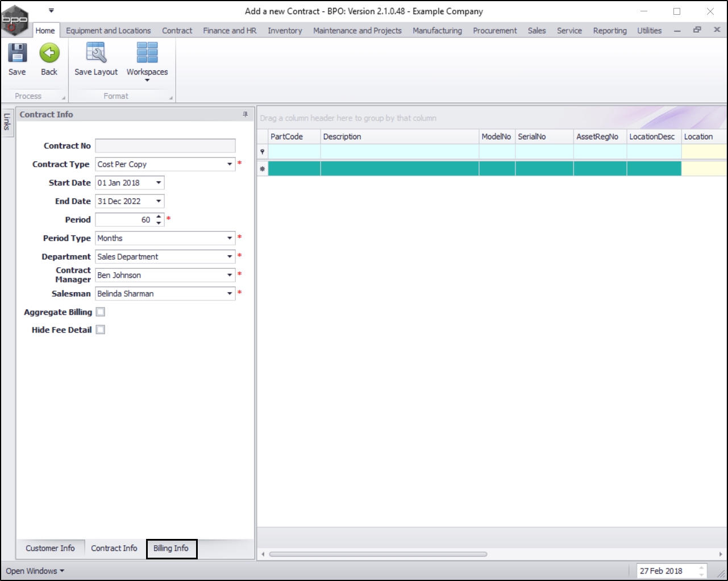Click the grid filter row icon
The image size is (728, 581).
pos(262,152)
